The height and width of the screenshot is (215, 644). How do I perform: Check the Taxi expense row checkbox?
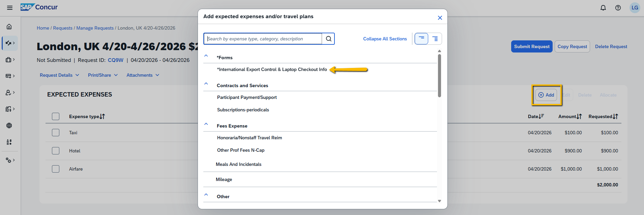click(x=56, y=132)
